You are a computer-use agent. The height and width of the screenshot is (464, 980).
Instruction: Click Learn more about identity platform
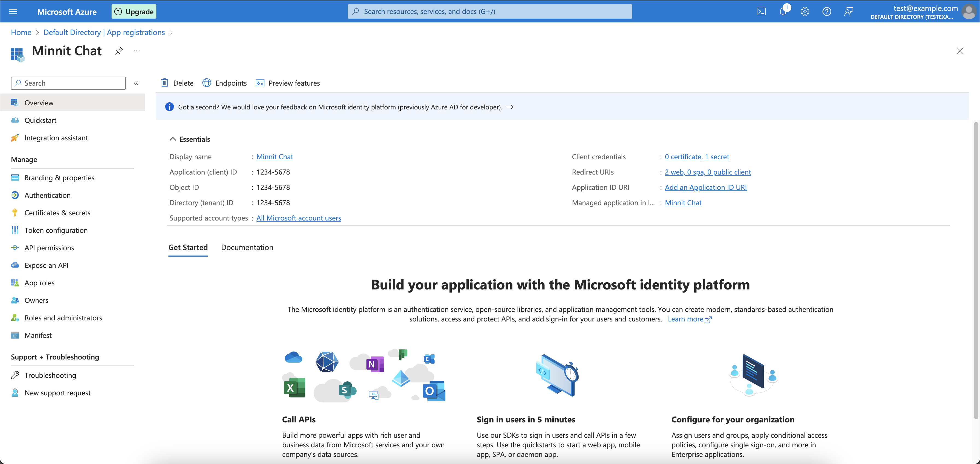click(x=686, y=319)
